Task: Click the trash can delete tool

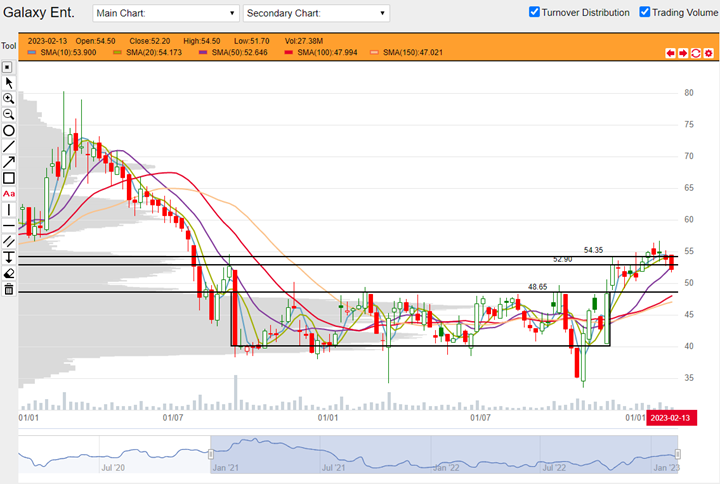Action: (9, 289)
